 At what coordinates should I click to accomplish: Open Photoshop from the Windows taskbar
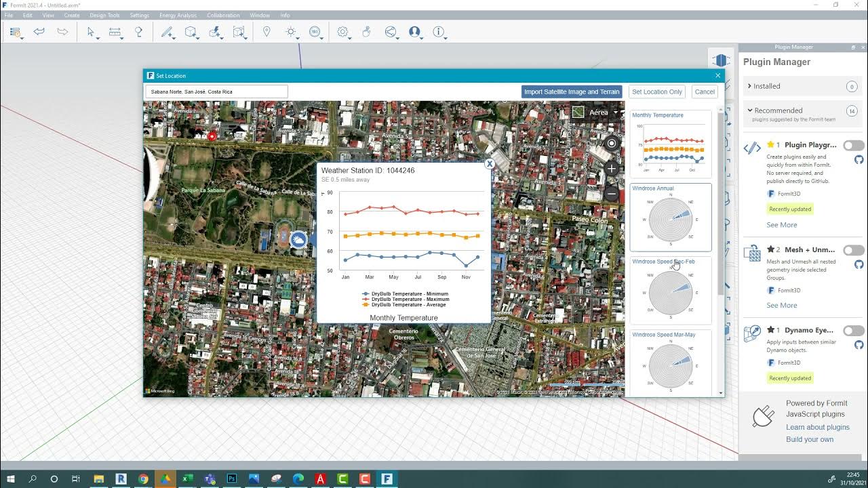(231, 479)
